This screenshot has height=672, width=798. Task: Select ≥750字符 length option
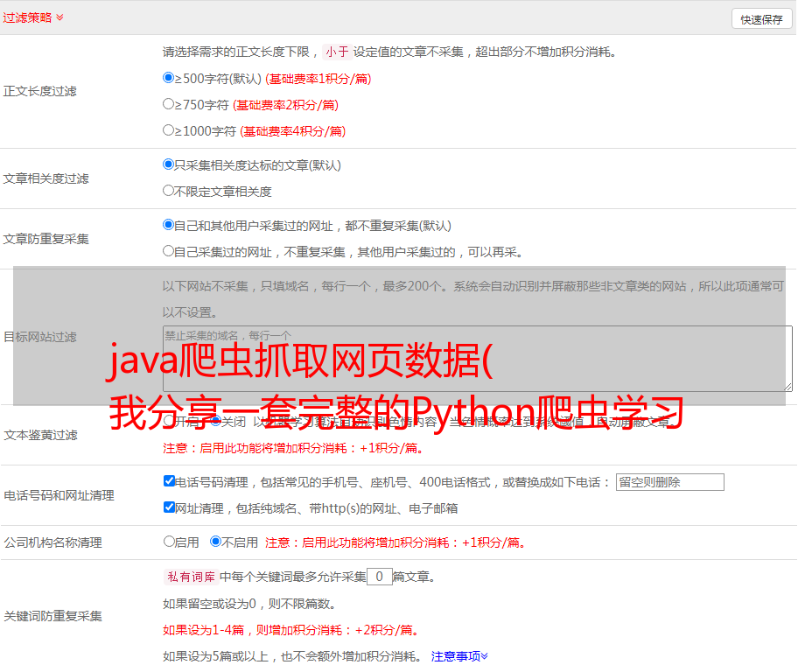tap(169, 104)
